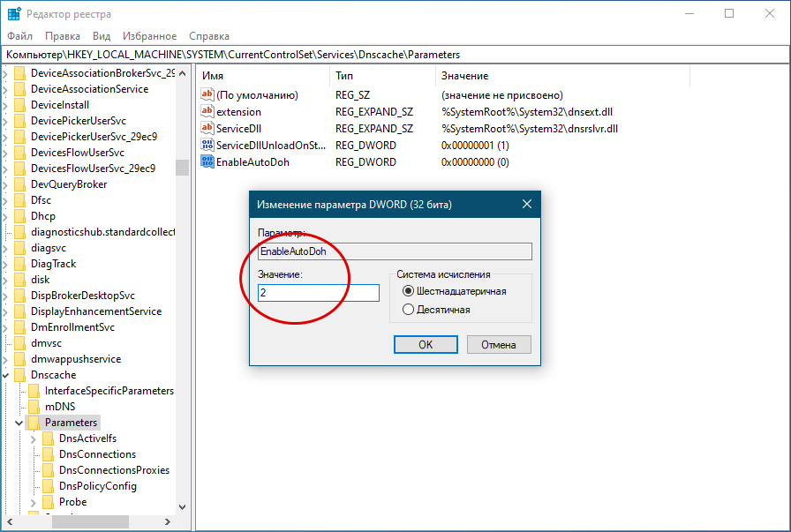
Task: Expand the DevQueryBroker tree node
Action: coord(5,184)
